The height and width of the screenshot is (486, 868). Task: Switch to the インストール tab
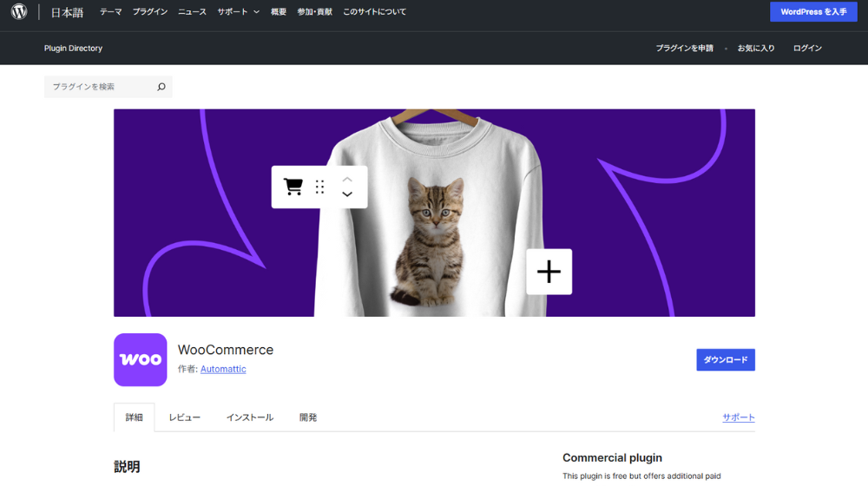(x=250, y=417)
